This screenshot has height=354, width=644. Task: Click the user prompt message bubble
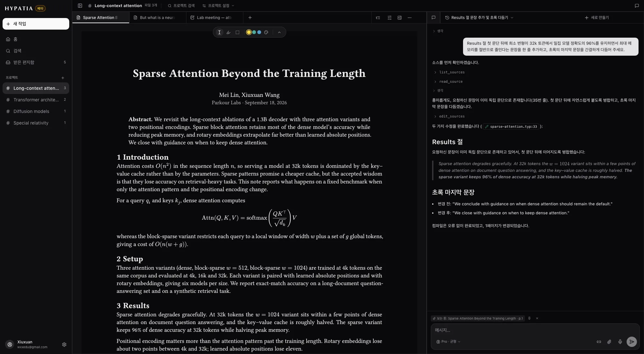551,47
